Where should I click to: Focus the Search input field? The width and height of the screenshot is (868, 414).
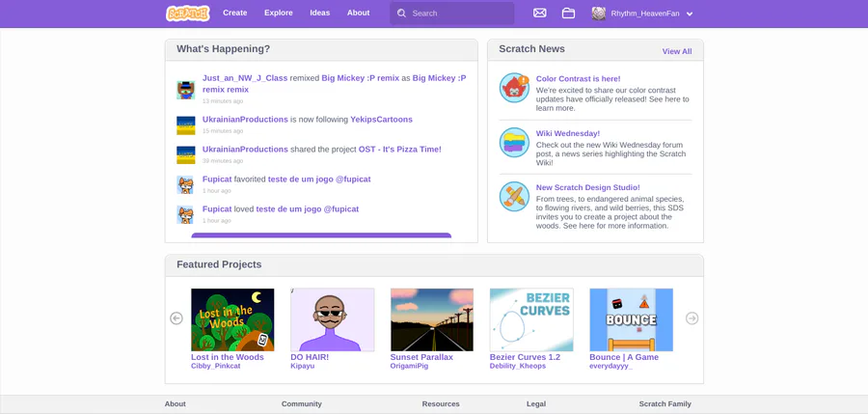451,14
